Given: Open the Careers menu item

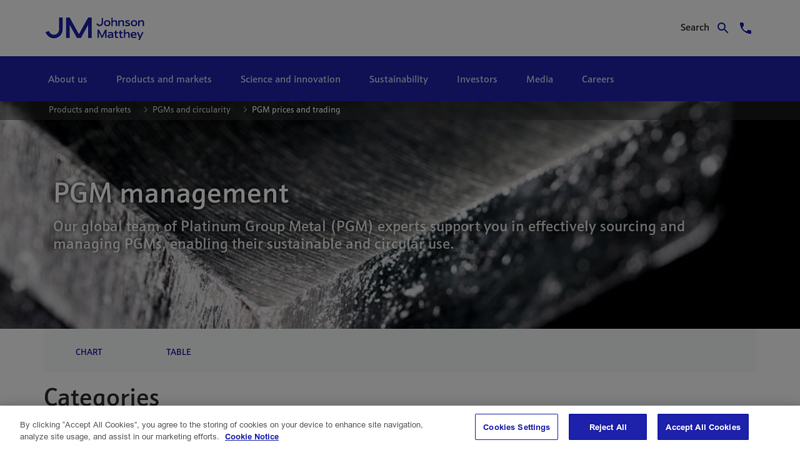Looking at the screenshot, I should [x=598, y=79].
